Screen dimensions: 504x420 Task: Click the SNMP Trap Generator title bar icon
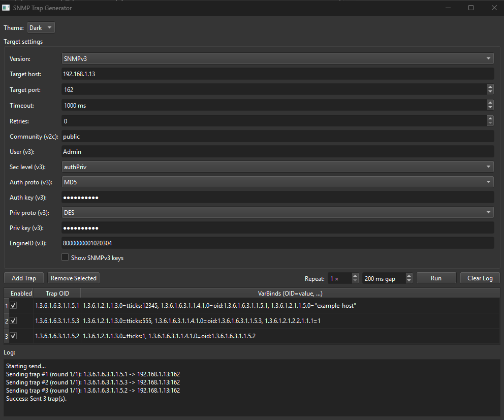coord(6,8)
